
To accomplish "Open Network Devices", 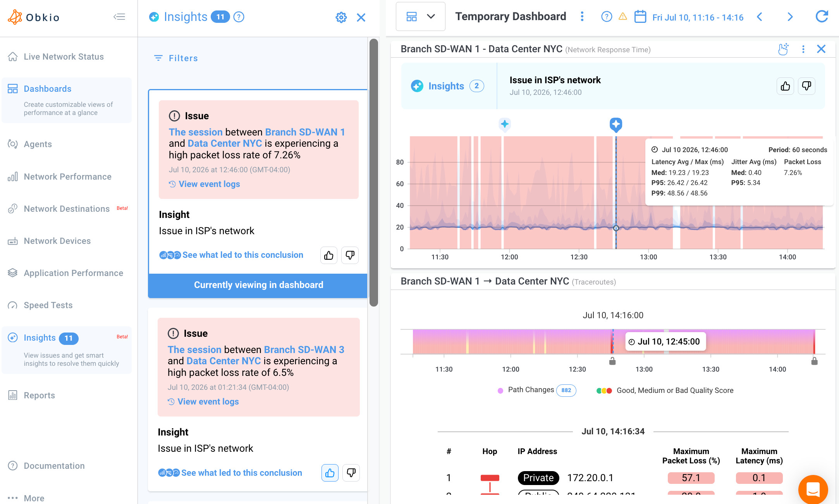I will point(57,241).
